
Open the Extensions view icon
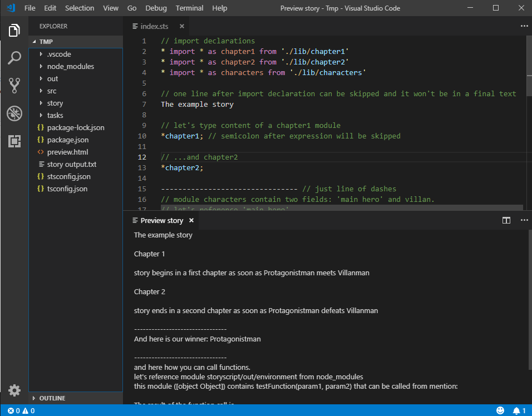coord(14,141)
